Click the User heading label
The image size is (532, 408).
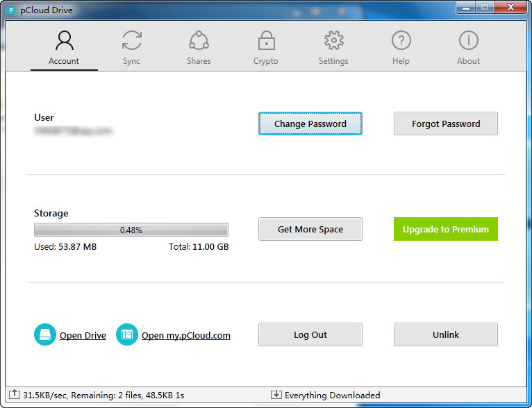[44, 117]
